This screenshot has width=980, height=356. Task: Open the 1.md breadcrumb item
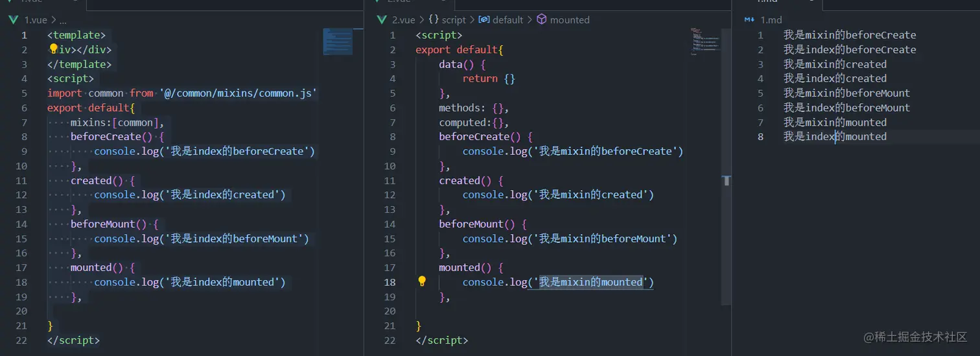click(x=764, y=20)
